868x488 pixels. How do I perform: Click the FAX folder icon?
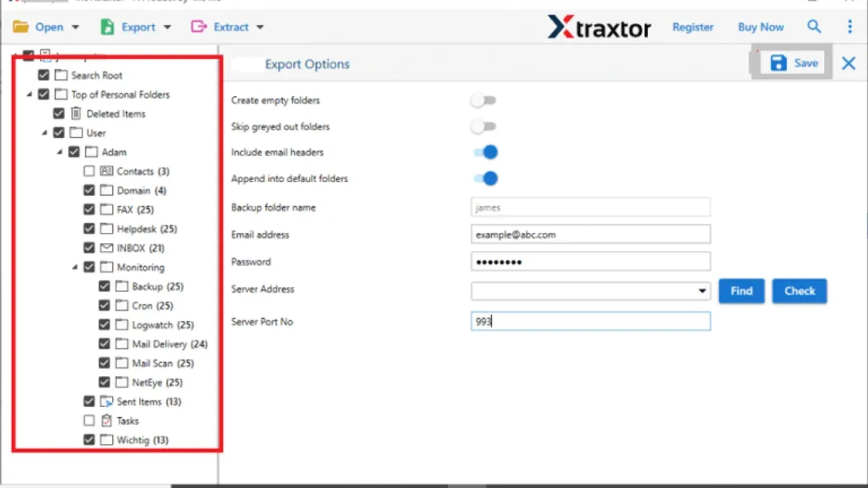pos(106,210)
